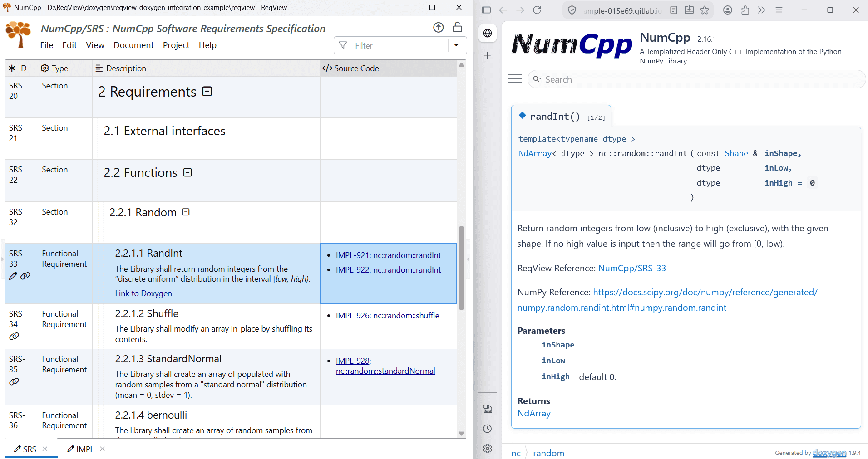This screenshot has height=459, width=868.
Task: Collapse the 2 Requirements section
Action: (x=207, y=91)
